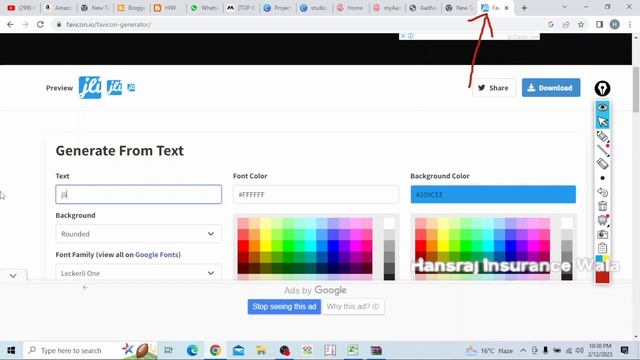Click the Download button
The width and height of the screenshot is (640, 360).
pos(551,88)
